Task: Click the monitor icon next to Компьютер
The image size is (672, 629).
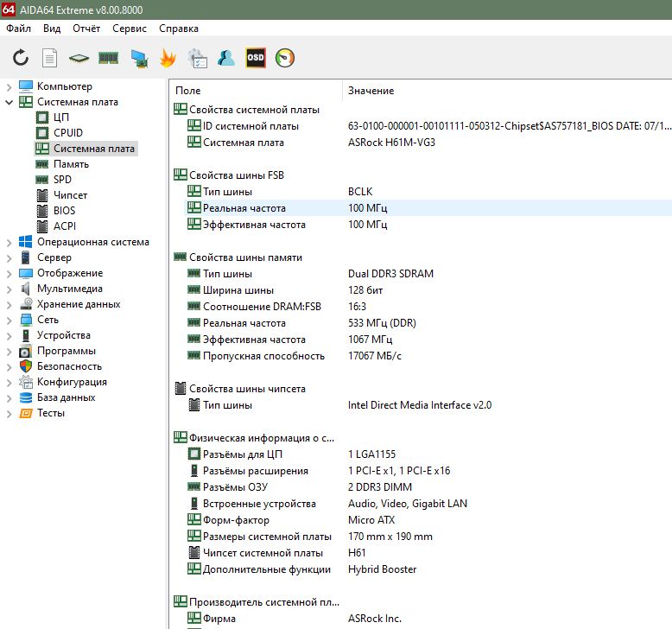Action: (x=26, y=86)
